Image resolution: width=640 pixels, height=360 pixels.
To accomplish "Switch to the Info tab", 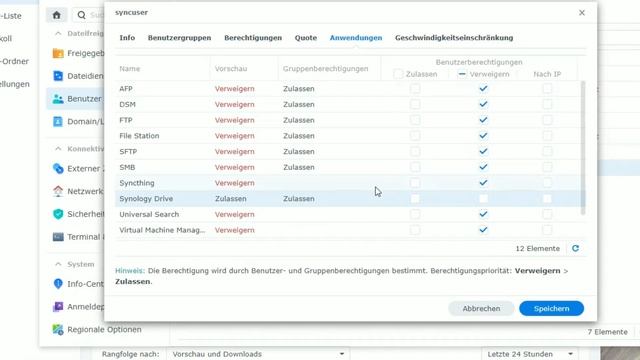I will [127, 38].
